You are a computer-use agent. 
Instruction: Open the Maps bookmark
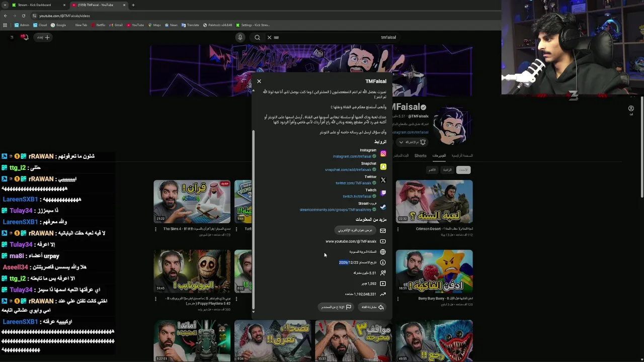pyautogui.click(x=154, y=25)
